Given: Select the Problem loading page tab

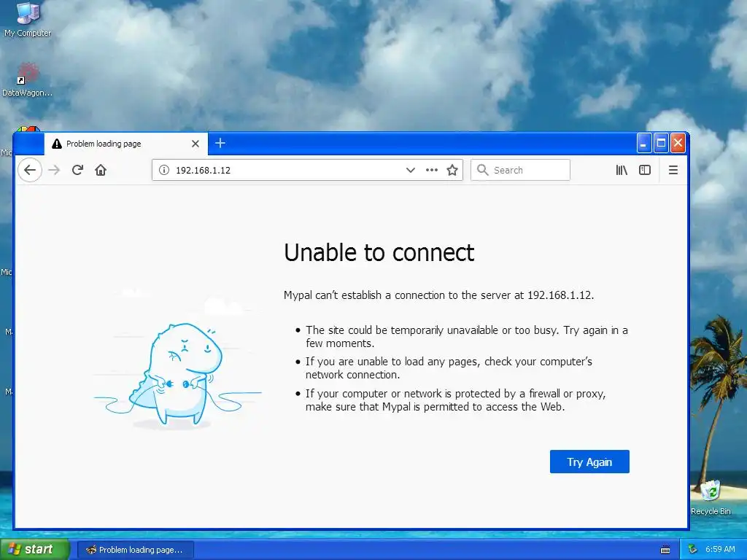Looking at the screenshot, I should coord(125,144).
